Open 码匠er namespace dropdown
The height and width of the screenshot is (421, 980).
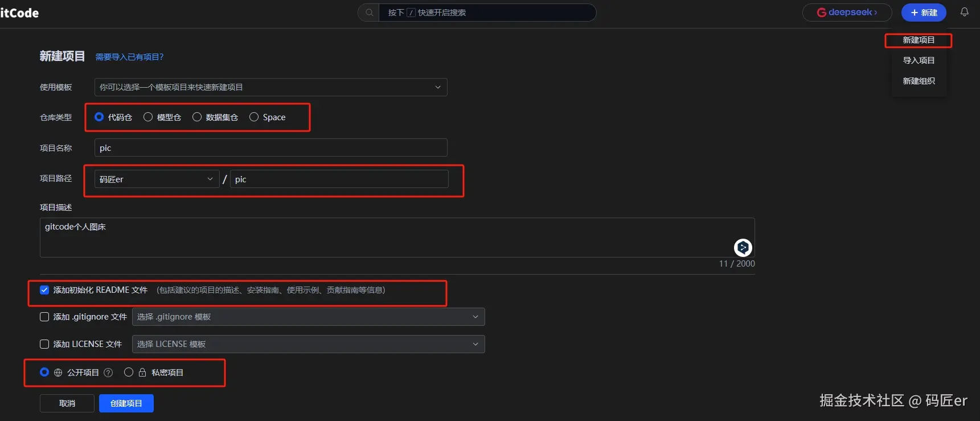157,179
